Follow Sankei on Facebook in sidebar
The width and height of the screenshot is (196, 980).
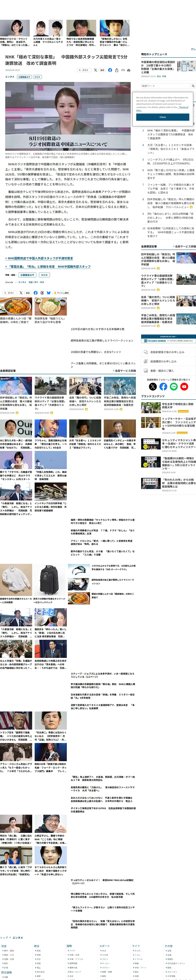163,386
